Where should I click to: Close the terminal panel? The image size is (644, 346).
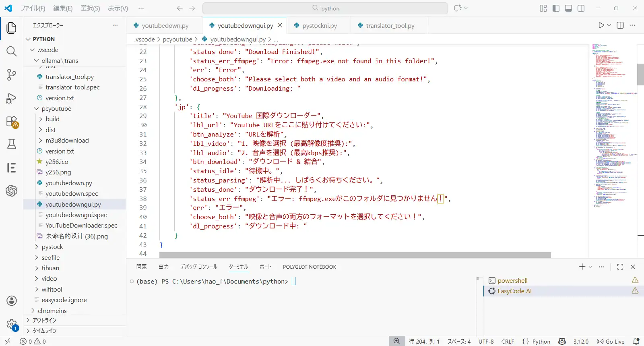[633, 267]
